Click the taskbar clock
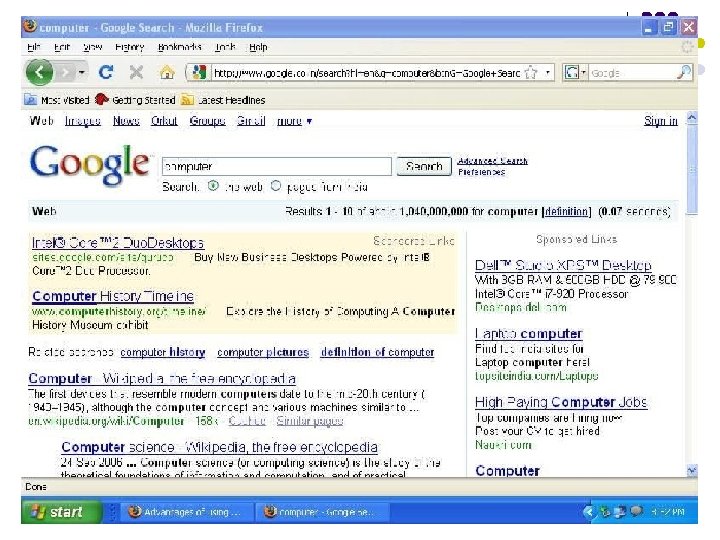This screenshot has height=540, width=720. (x=668, y=511)
